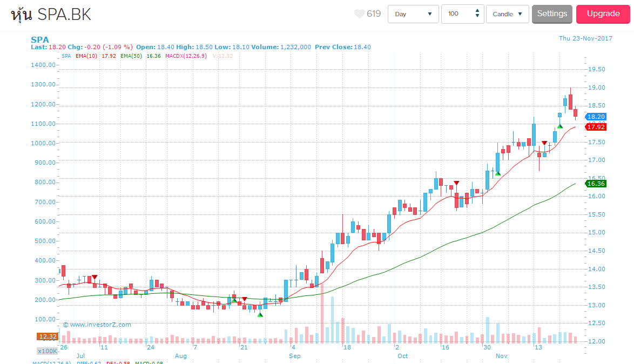Click the red 17.92 EMA price tag
The width and height of the screenshot is (634, 364).
click(x=596, y=127)
